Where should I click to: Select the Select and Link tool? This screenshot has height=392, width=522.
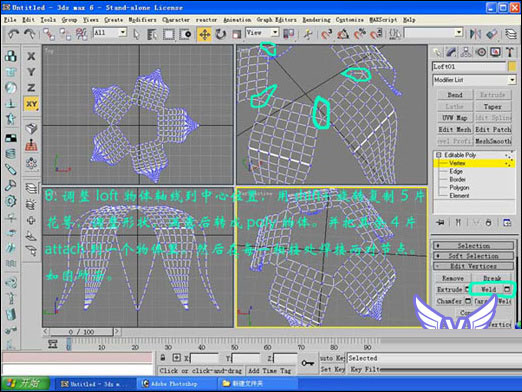coord(49,34)
